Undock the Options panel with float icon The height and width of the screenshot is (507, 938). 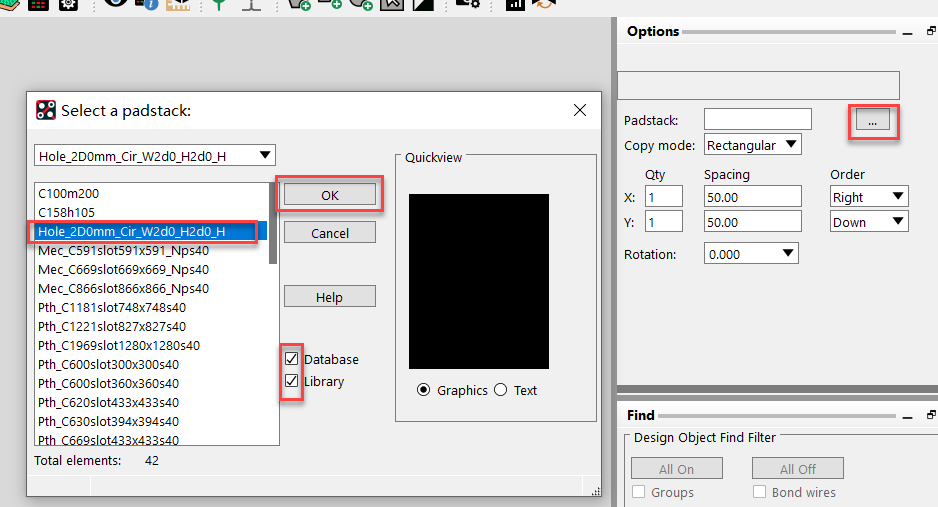tap(930, 32)
